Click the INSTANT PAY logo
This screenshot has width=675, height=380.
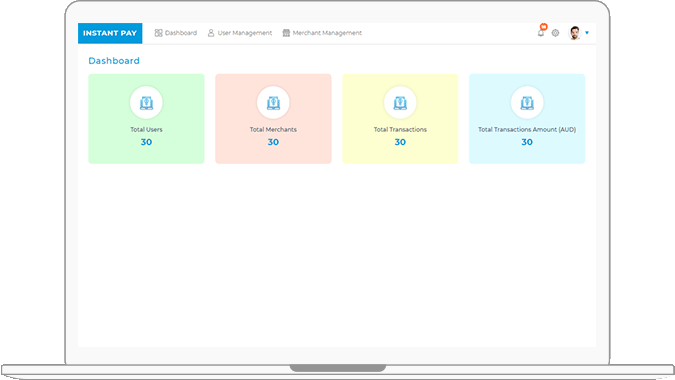tap(110, 33)
